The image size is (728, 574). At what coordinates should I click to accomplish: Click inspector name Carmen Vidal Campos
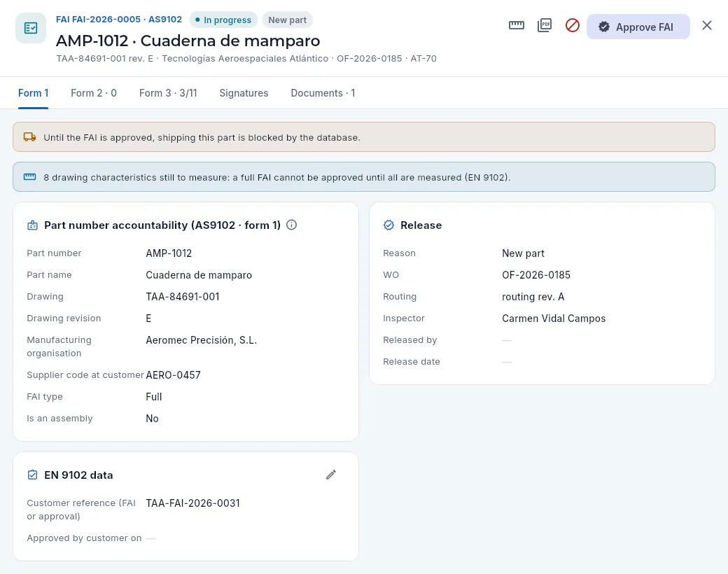click(554, 318)
